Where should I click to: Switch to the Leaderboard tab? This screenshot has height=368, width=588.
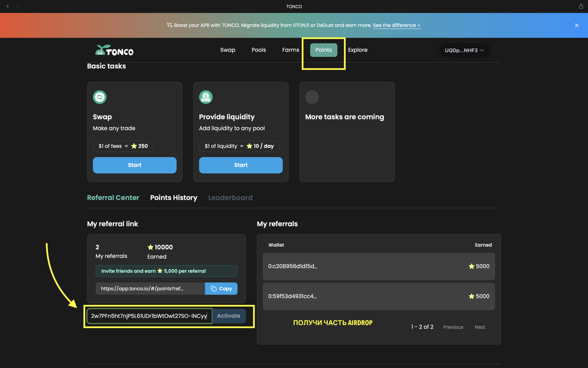point(230,198)
